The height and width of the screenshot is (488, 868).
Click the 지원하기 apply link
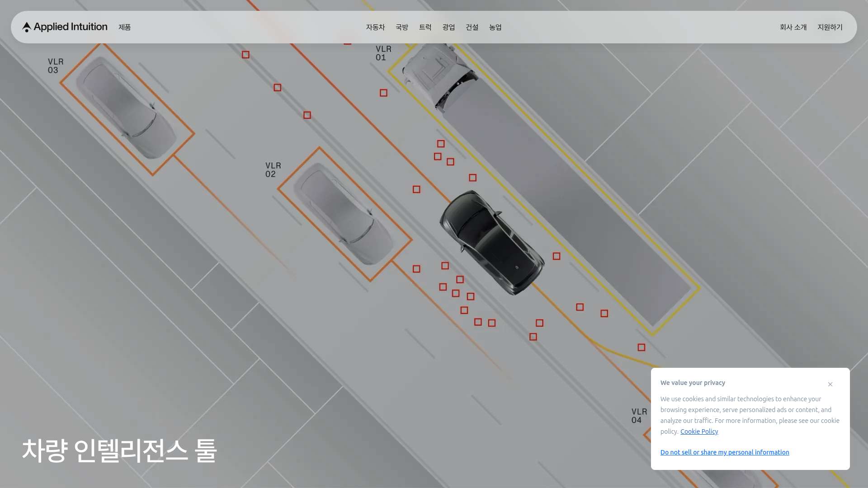[830, 27]
